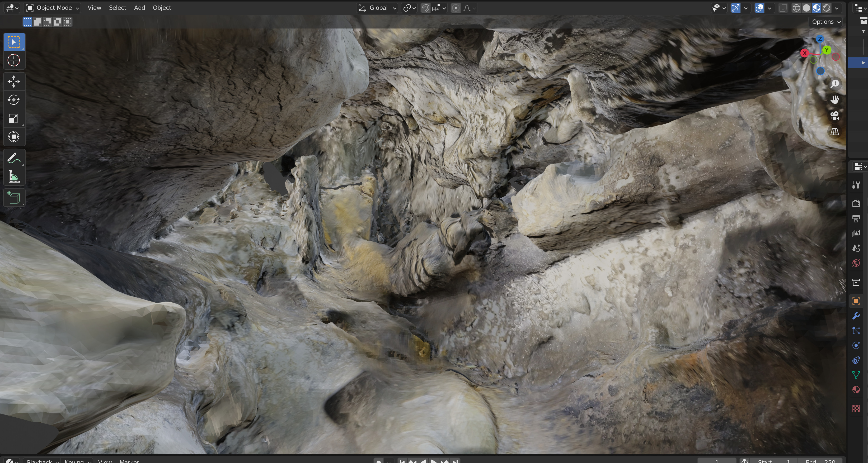The width and height of the screenshot is (868, 463).
Task: Open the Select menu
Action: (x=117, y=8)
